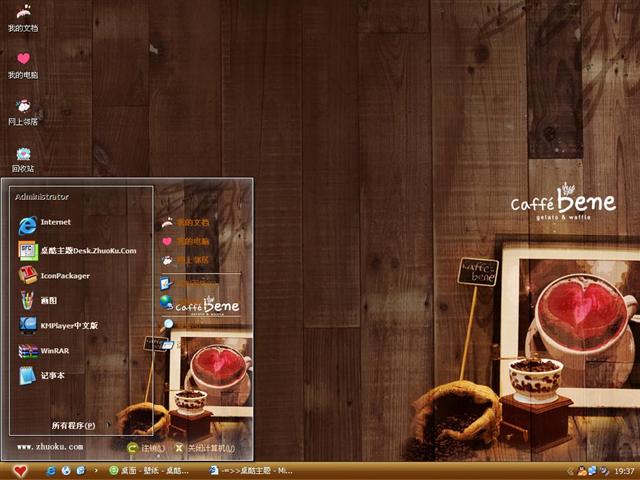The width and height of the screenshot is (640, 480).
Task: Click Administrator user name in Start menu
Action: point(42,197)
